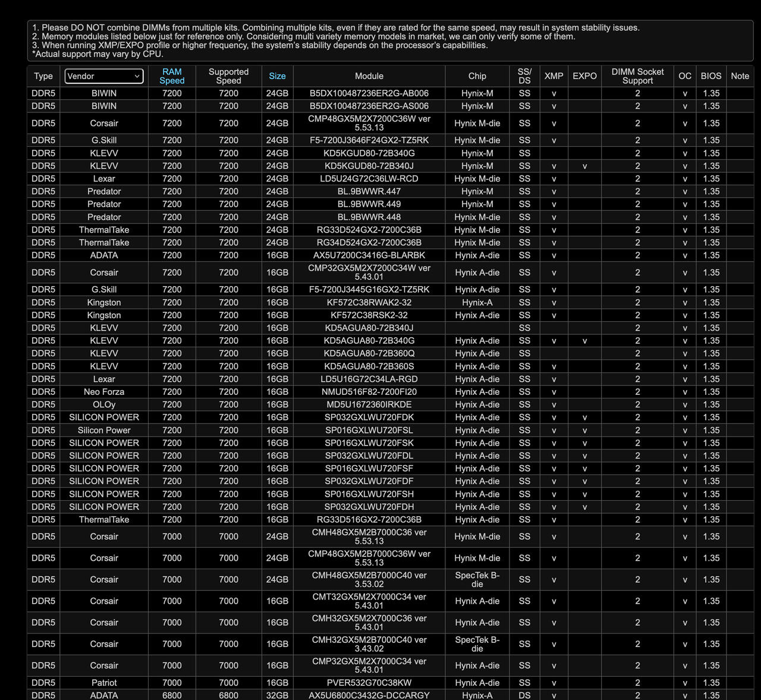Image resolution: width=761 pixels, height=700 pixels.
Task: Click the Chip column header
Action: [x=477, y=76]
